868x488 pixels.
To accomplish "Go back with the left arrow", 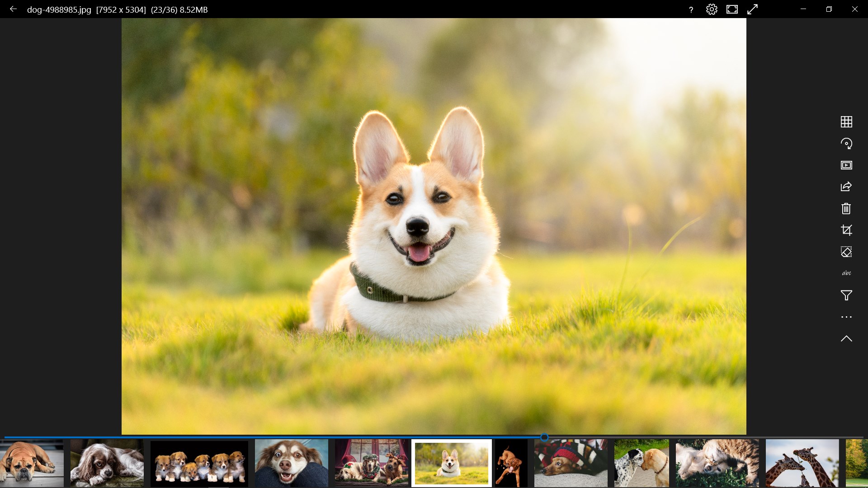I will pyautogui.click(x=13, y=9).
